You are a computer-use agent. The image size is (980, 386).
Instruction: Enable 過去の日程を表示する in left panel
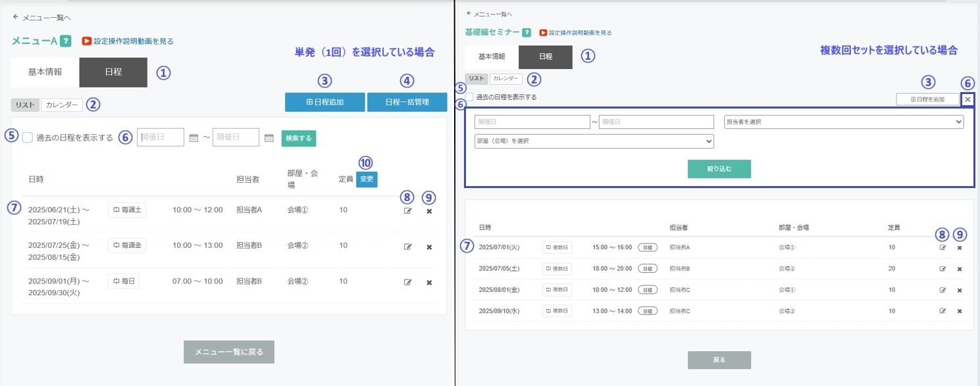coord(28,138)
